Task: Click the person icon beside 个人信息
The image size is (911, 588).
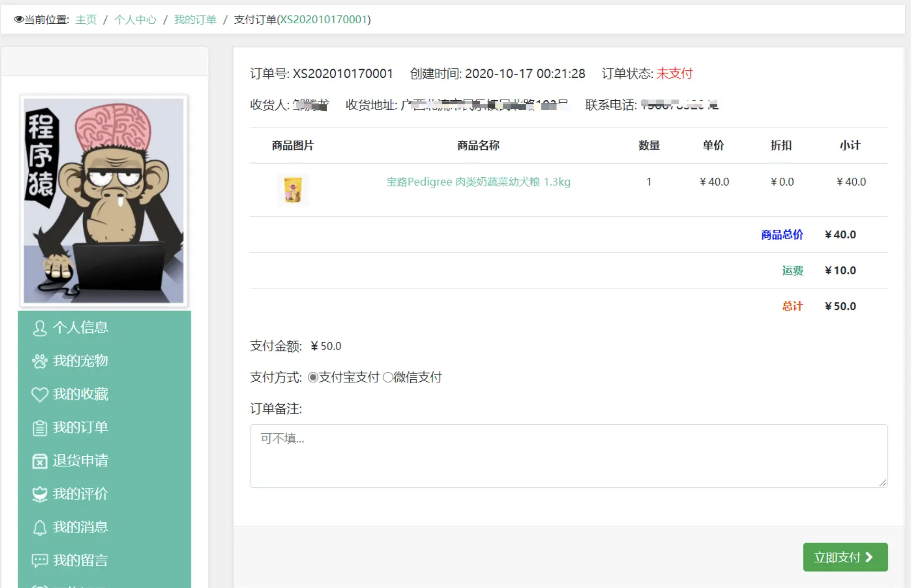Action: [40, 328]
